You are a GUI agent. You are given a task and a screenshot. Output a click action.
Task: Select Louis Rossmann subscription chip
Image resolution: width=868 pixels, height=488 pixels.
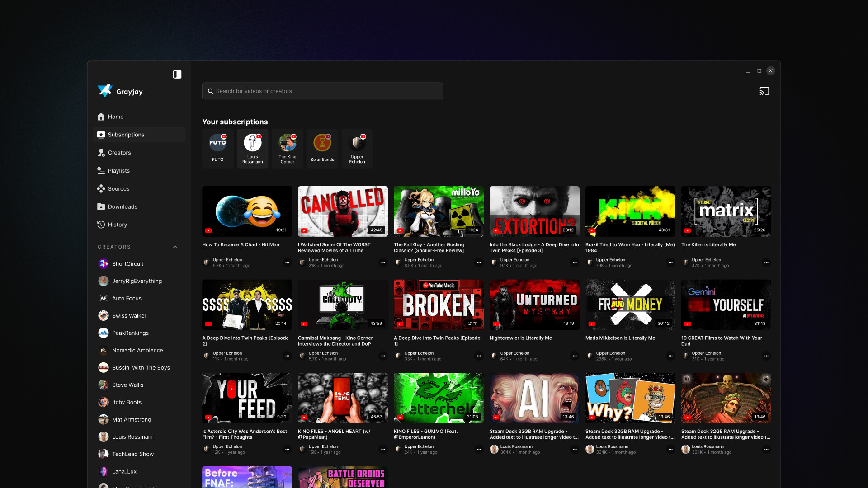click(x=253, y=149)
